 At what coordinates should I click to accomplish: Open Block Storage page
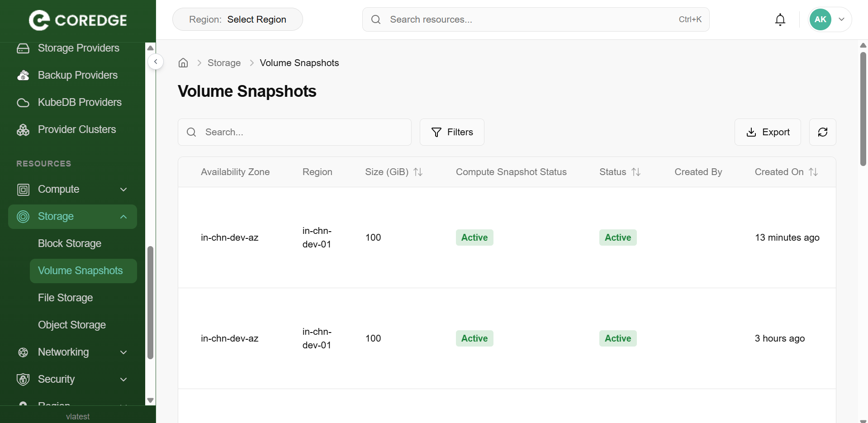70,243
